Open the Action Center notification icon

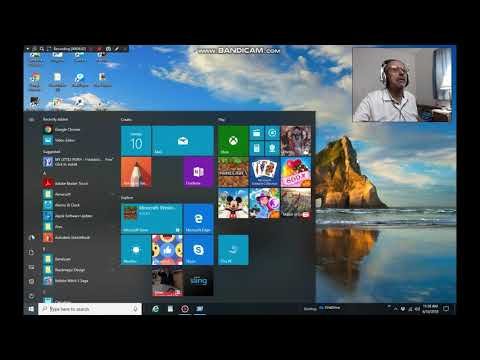tap(446, 309)
